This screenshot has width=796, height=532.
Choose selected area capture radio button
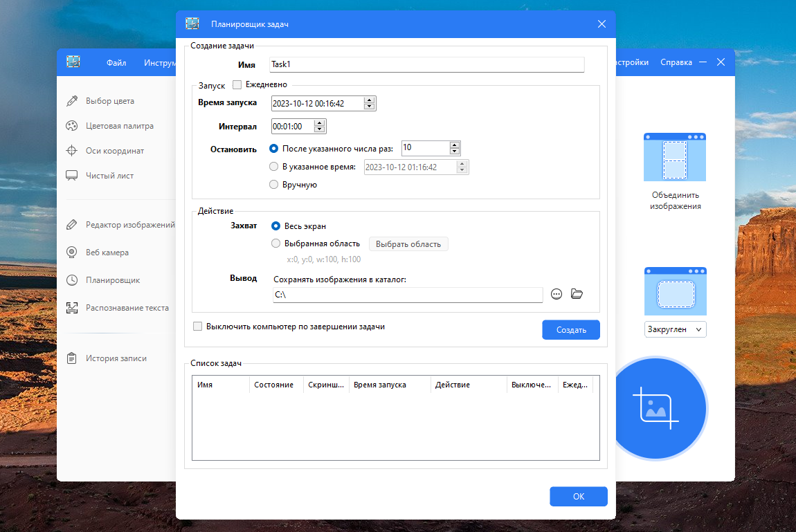[x=275, y=244]
